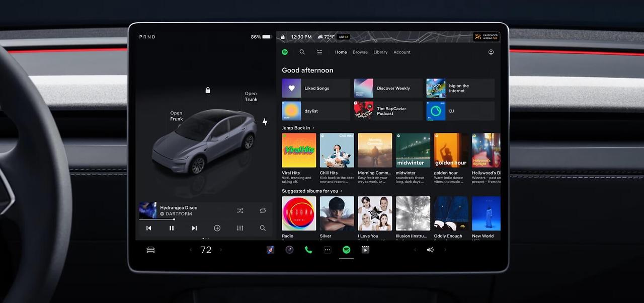Open the Chill Hits playlist cover
Image resolution: width=644 pixels, height=303 pixels.
coord(337,150)
